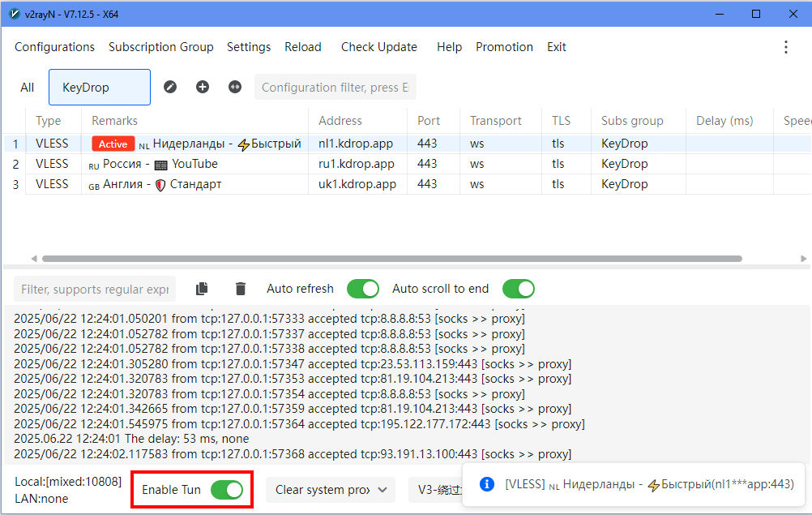Click the column auto-width icon beside plus

pyautogui.click(x=235, y=88)
